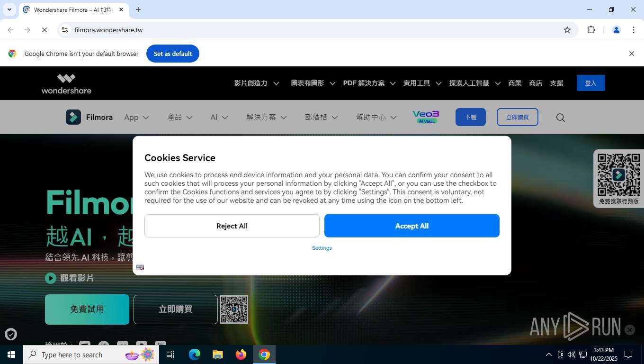Expand the 產品 dropdown
Screen dimensions: 644x364
(180, 117)
